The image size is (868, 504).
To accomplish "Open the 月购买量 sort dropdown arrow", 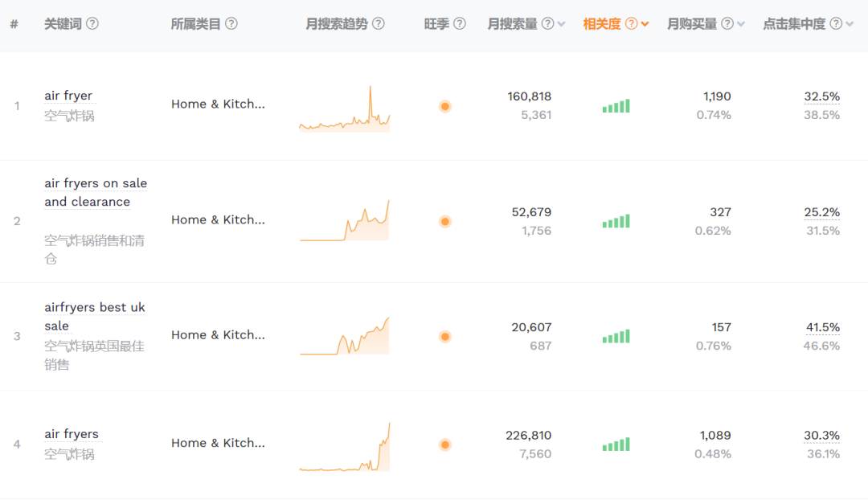I will [740, 23].
